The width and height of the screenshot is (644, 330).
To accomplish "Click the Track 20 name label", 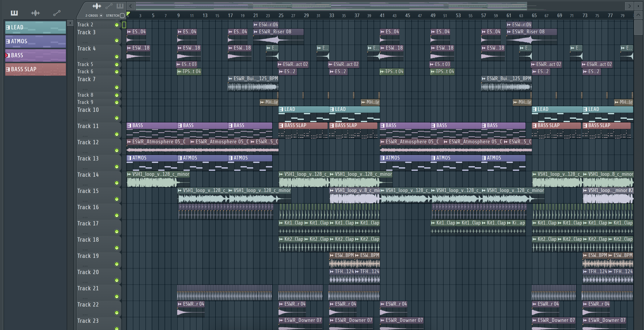I will pos(88,272).
